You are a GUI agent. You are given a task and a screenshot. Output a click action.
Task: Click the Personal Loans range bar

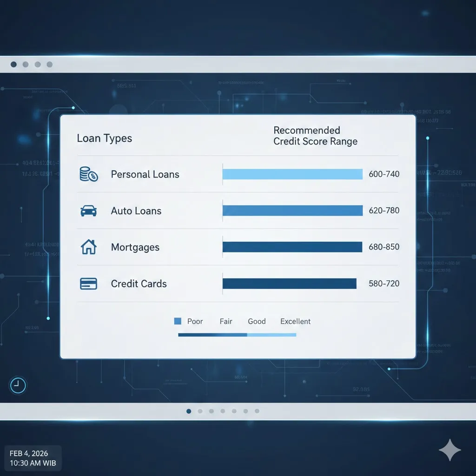pyautogui.click(x=292, y=174)
